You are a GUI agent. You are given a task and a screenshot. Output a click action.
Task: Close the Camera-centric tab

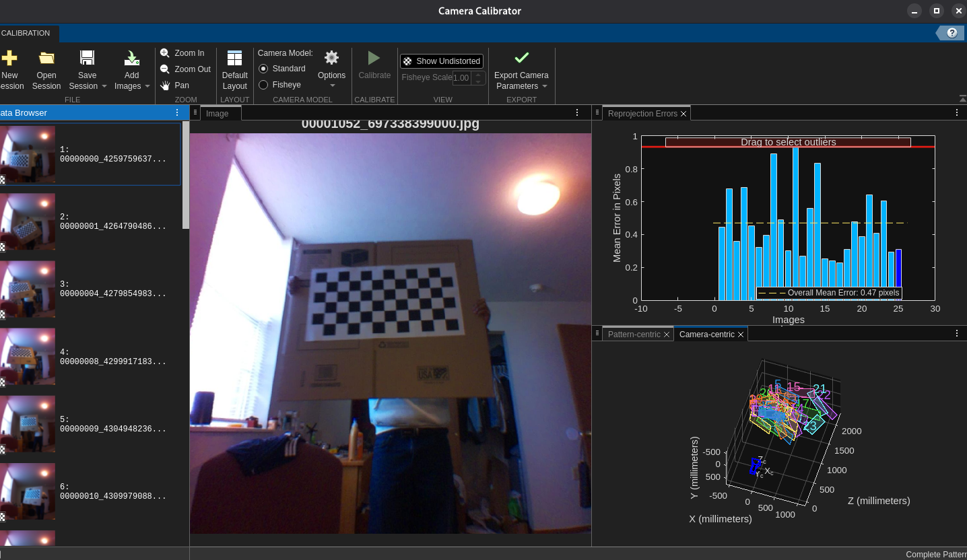(741, 335)
